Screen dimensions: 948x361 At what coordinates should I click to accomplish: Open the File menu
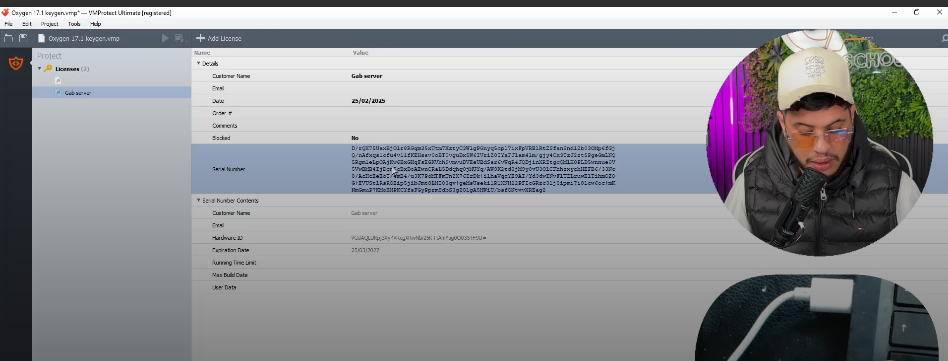coord(8,24)
